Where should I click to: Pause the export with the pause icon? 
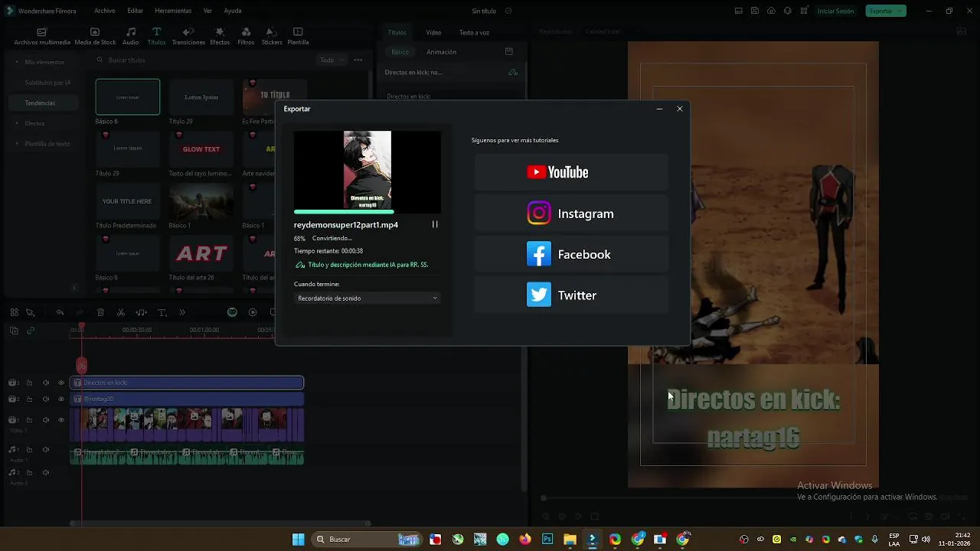435,224
